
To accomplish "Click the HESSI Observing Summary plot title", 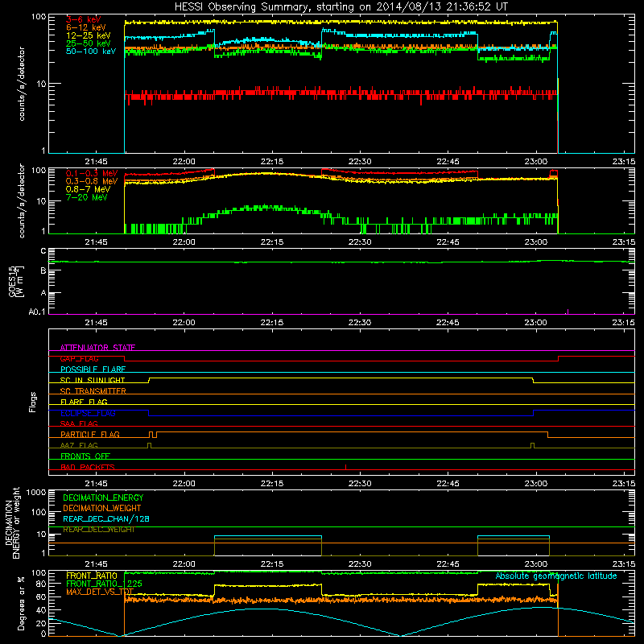I will click(x=341, y=7).
